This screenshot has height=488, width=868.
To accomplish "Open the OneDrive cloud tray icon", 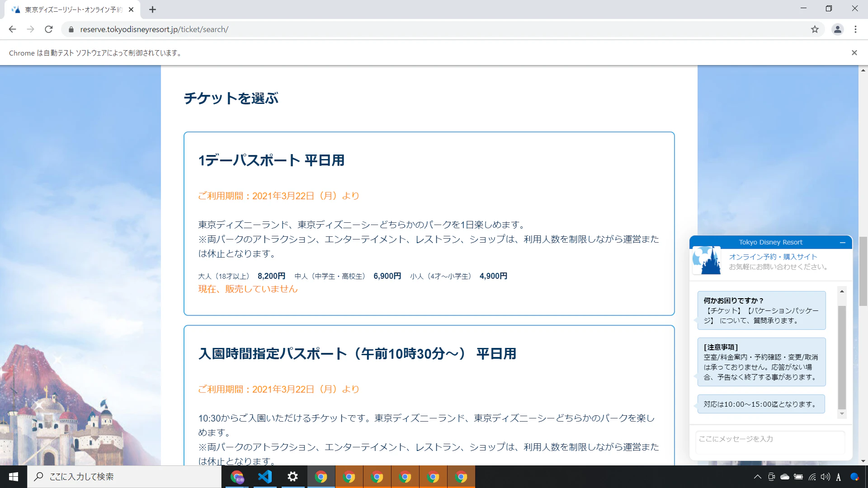I will tap(785, 477).
